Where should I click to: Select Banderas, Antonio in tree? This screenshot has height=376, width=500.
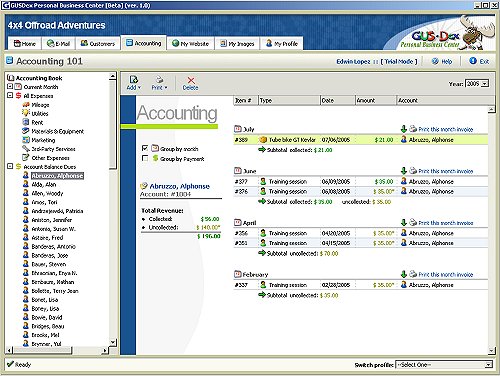tap(53, 246)
